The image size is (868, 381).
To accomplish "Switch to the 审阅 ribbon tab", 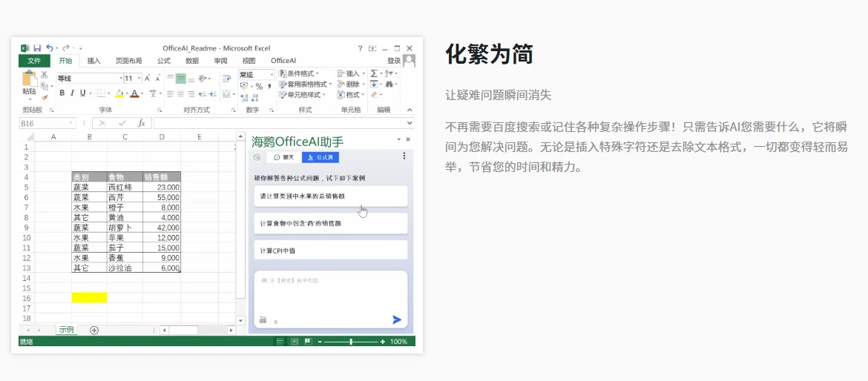I will [x=220, y=61].
